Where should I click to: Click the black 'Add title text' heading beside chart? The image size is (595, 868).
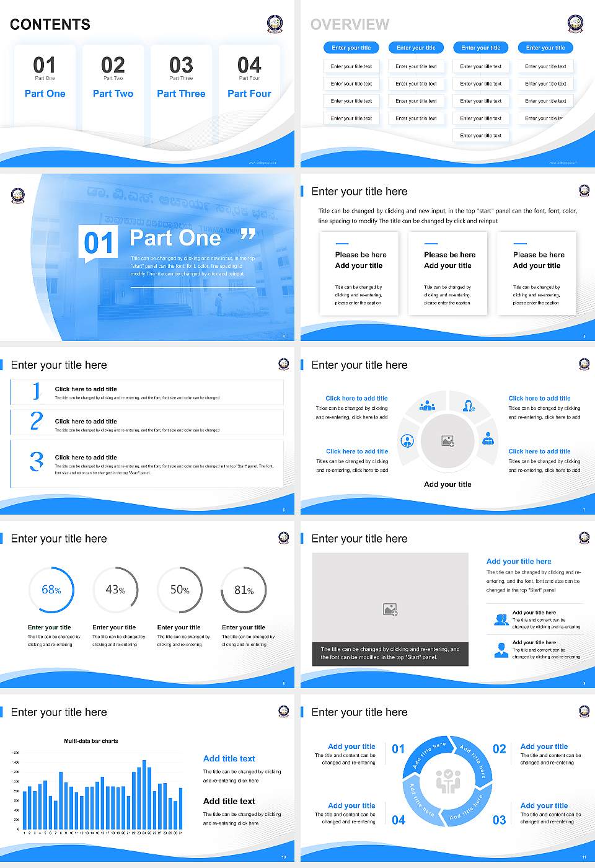229,801
